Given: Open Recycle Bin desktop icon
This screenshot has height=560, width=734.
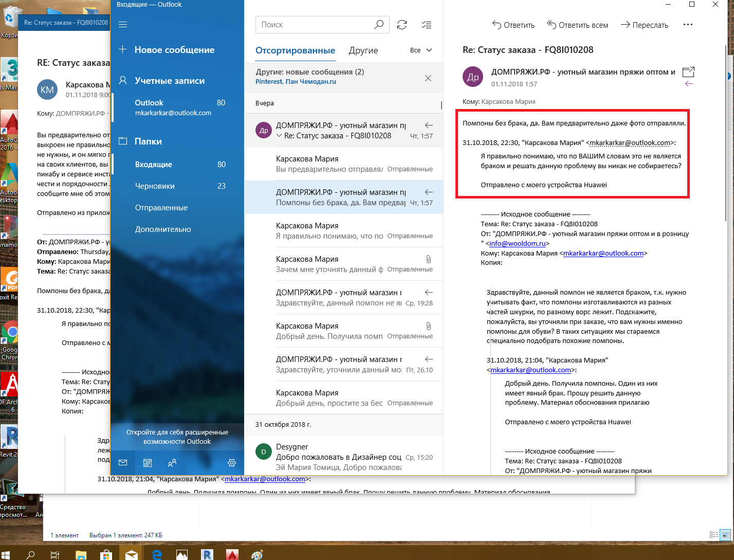Looking at the screenshot, I should [x=9, y=22].
